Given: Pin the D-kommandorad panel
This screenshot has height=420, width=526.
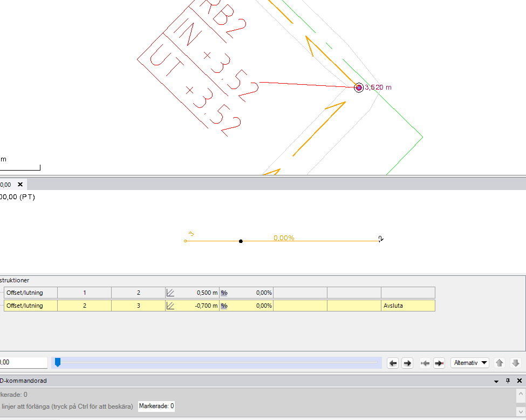Looking at the screenshot, I should [508, 381].
